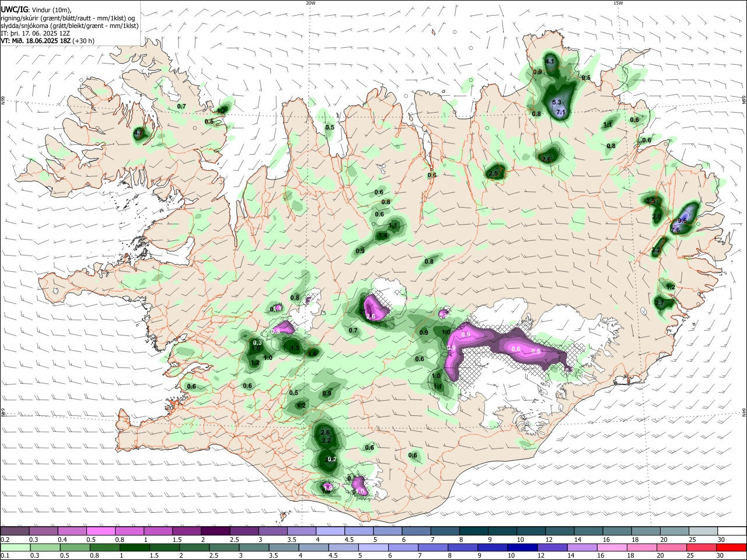Click the "slydda/snjókoma" legend description line
The image size is (747, 560).
tap(69, 25)
